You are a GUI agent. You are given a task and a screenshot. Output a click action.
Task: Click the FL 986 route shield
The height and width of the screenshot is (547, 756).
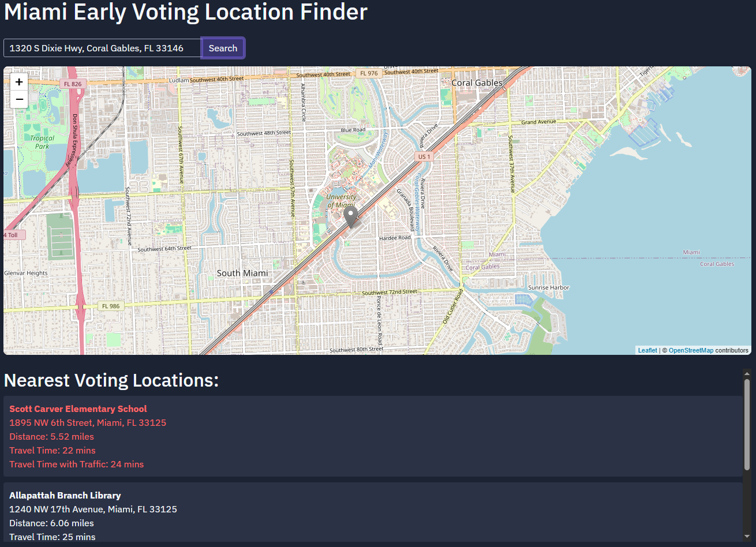(x=110, y=306)
